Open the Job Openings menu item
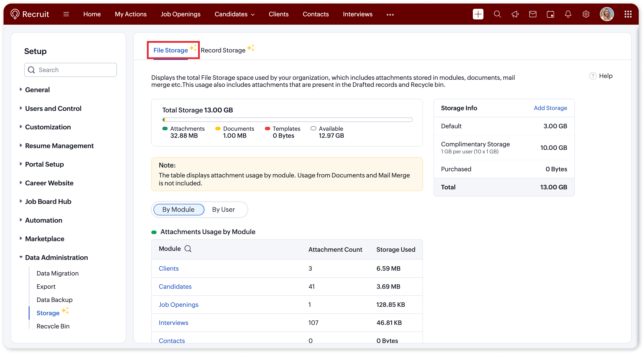The image size is (644, 354). (x=180, y=14)
